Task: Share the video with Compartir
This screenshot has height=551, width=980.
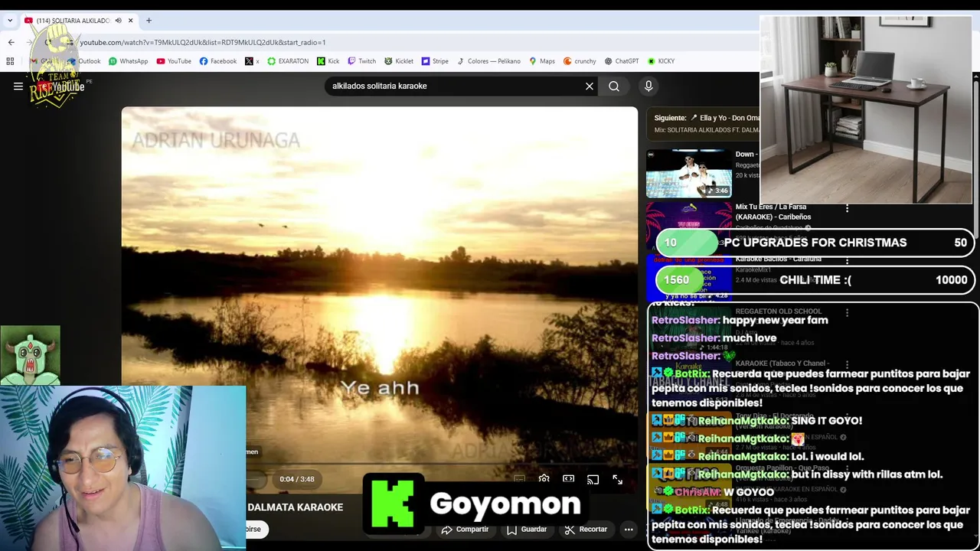Action: point(465,529)
